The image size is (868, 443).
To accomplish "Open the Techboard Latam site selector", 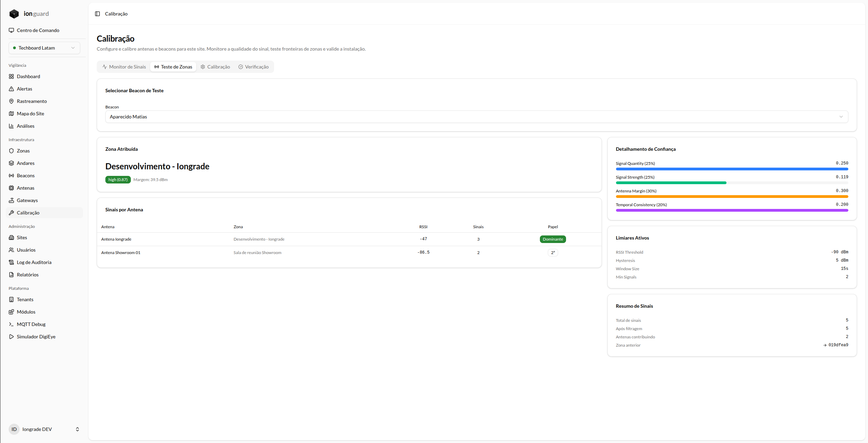I will point(44,48).
